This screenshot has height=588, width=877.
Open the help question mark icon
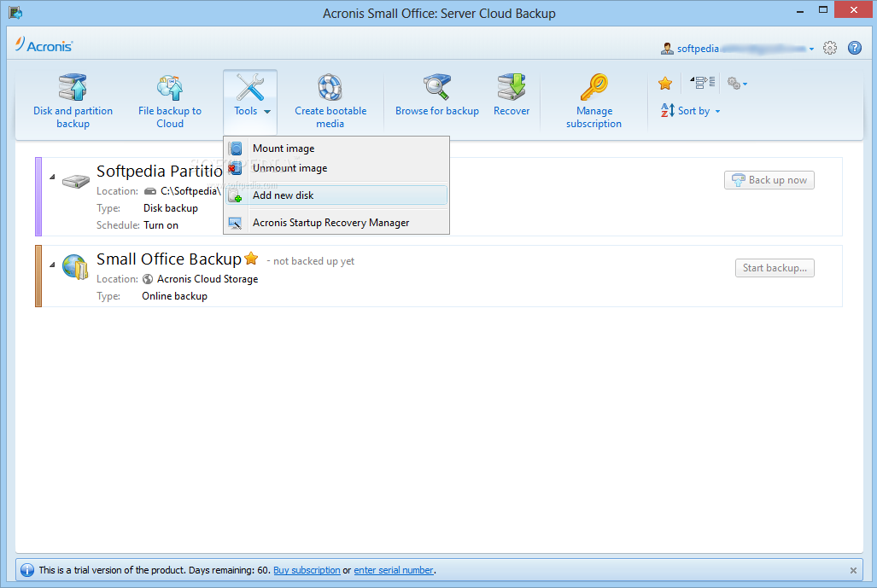(x=855, y=48)
